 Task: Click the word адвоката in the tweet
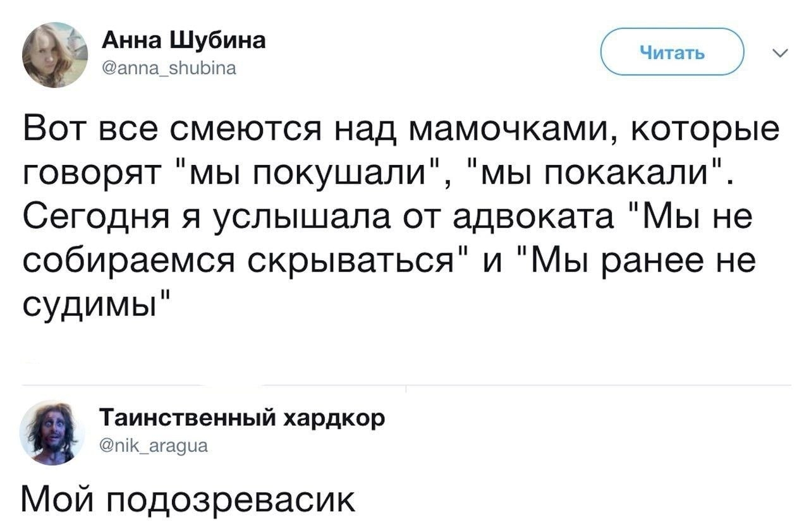[x=528, y=215]
